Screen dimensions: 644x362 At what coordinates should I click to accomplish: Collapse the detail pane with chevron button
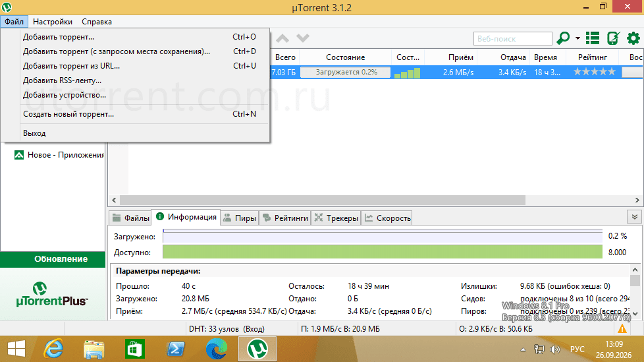[635, 217]
